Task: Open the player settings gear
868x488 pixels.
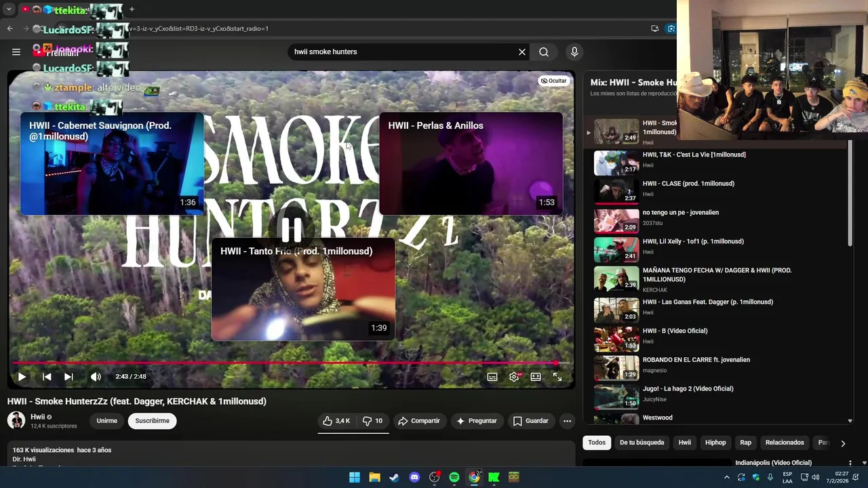Action: [514, 377]
